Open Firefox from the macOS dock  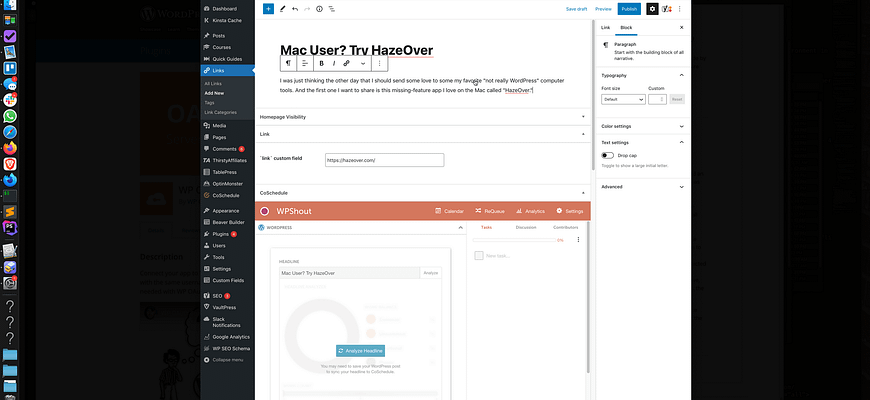coord(10,148)
